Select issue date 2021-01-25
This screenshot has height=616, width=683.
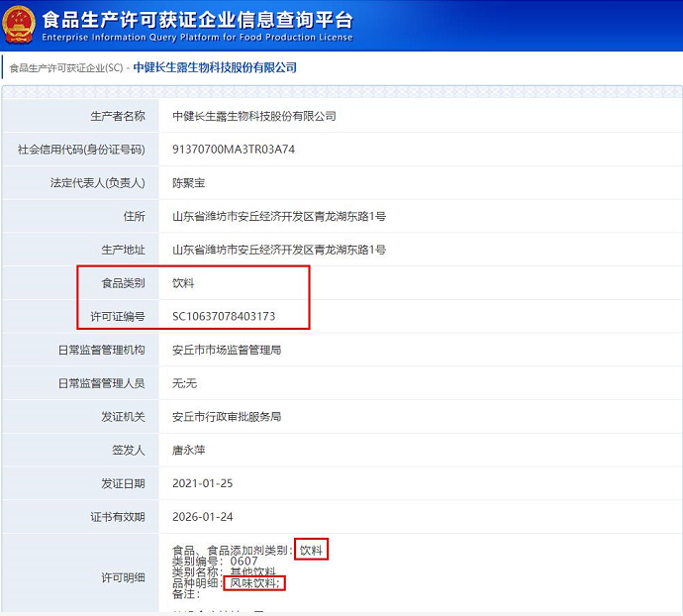[x=203, y=483]
